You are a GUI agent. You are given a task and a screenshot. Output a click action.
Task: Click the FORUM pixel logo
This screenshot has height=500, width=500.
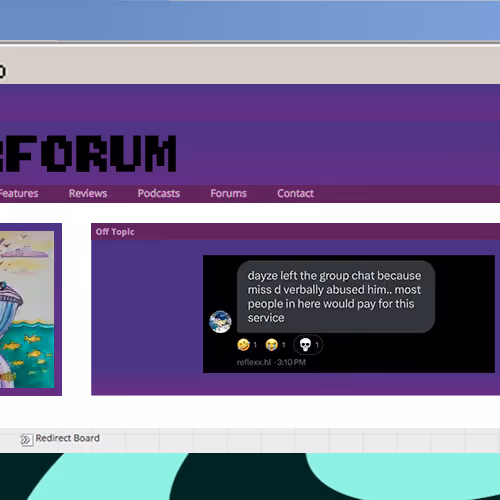click(88, 154)
